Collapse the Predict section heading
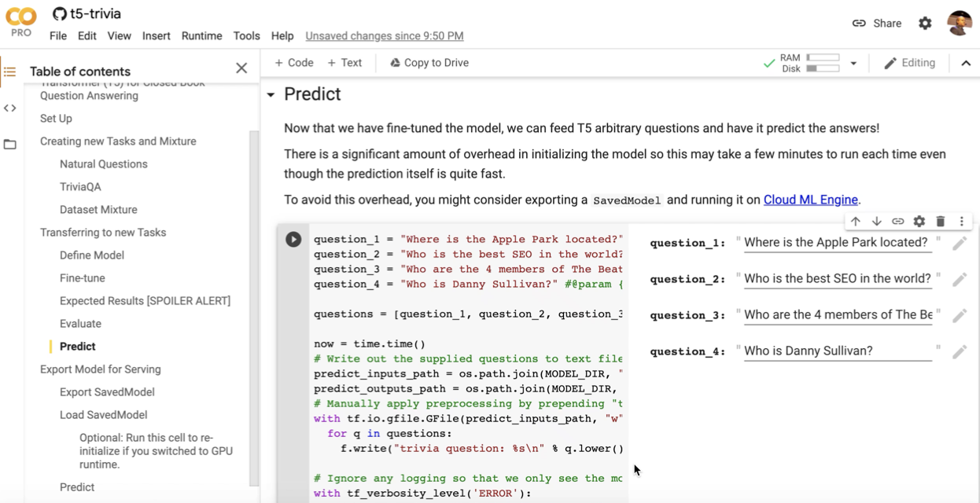Viewport: 980px width, 503px height. click(x=271, y=95)
